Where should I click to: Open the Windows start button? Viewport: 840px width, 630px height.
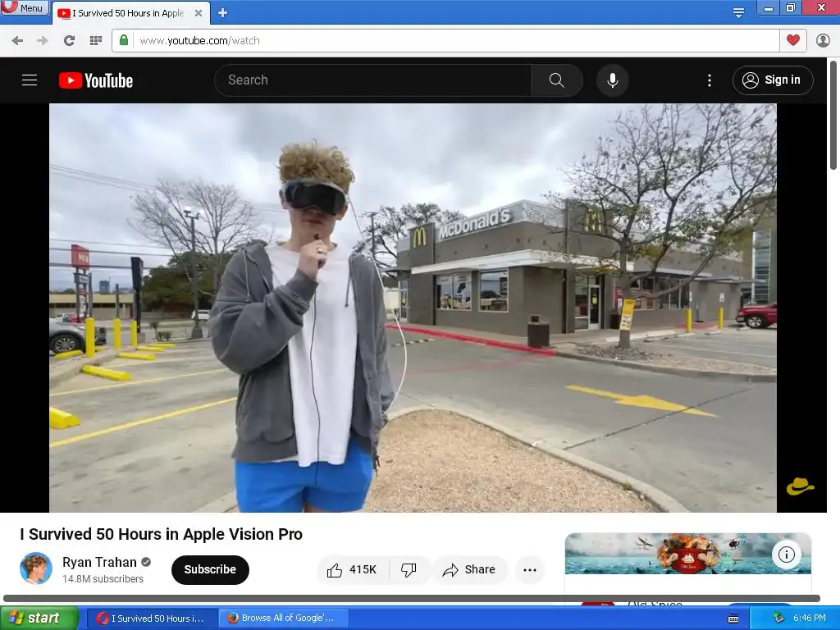[39, 619]
